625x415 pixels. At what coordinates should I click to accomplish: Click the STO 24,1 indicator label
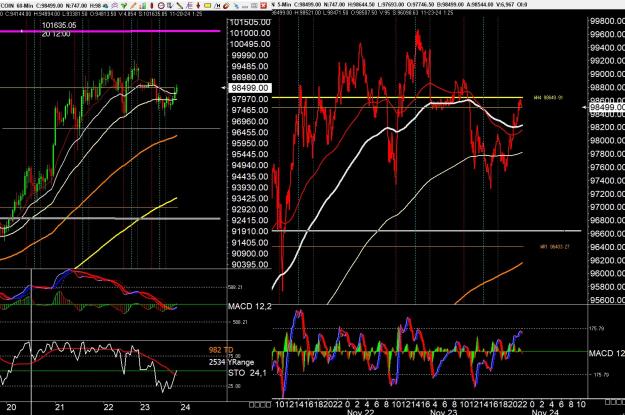[247, 373]
